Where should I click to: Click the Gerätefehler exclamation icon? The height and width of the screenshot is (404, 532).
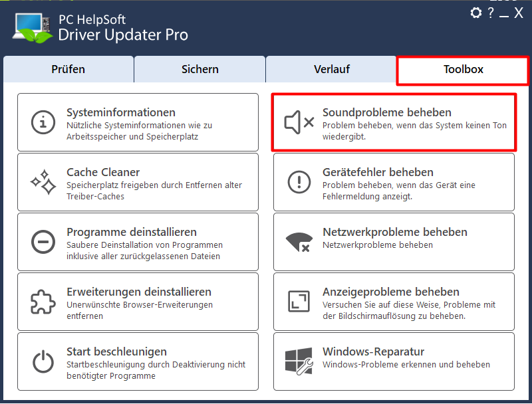pyautogui.click(x=299, y=182)
